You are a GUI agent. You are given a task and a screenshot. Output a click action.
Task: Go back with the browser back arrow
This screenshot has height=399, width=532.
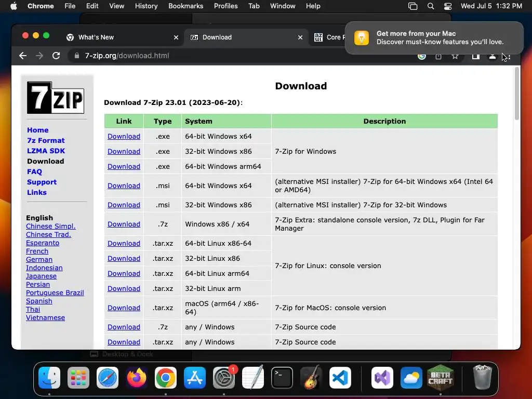pyautogui.click(x=23, y=56)
